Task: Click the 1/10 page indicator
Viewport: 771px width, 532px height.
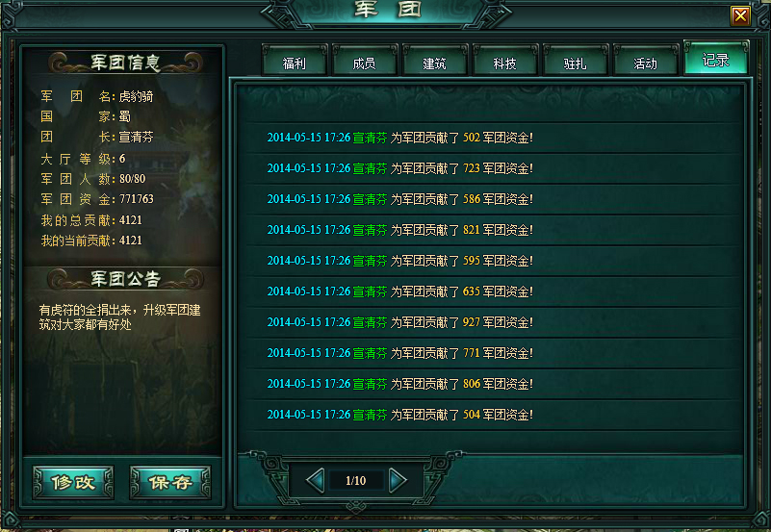Action: click(x=356, y=480)
